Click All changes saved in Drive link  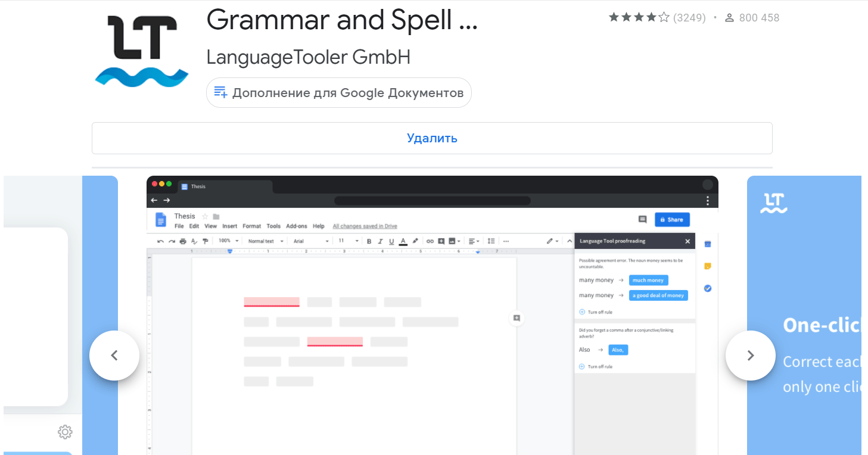tap(365, 226)
